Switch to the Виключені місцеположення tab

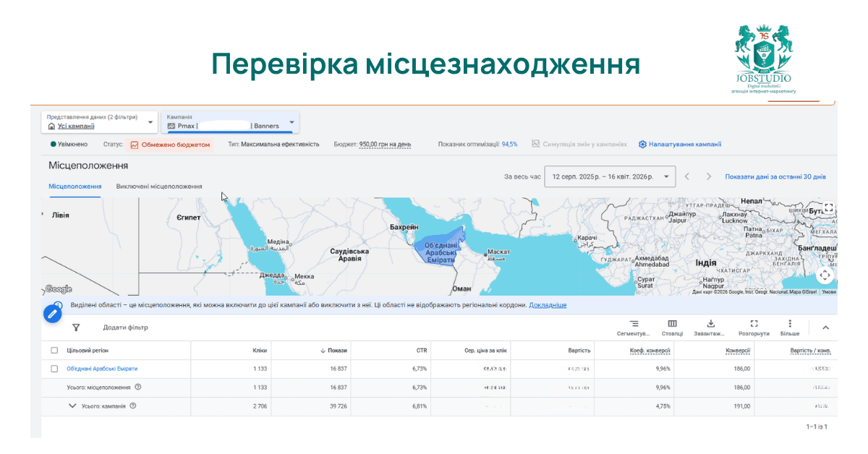point(159,187)
